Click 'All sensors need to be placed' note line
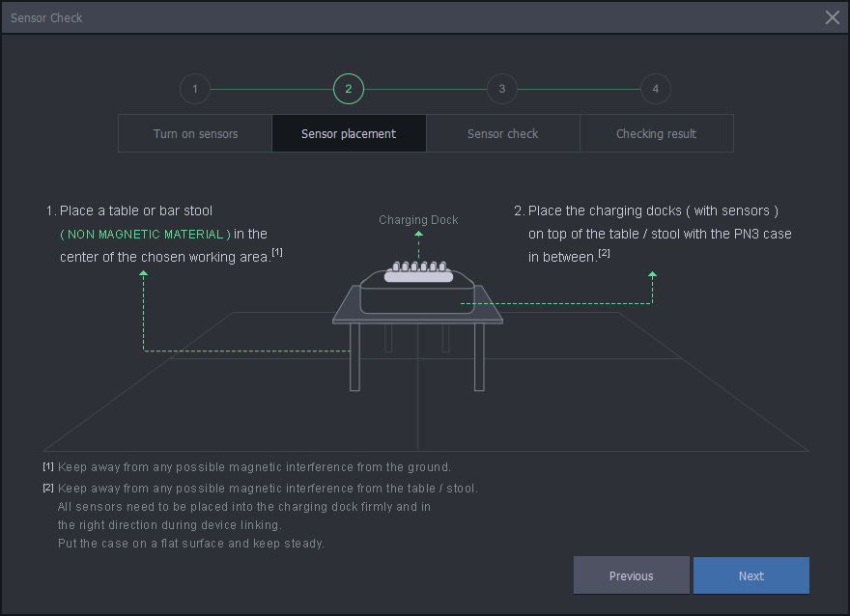The width and height of the screenshot is (850, 616). 244,507
